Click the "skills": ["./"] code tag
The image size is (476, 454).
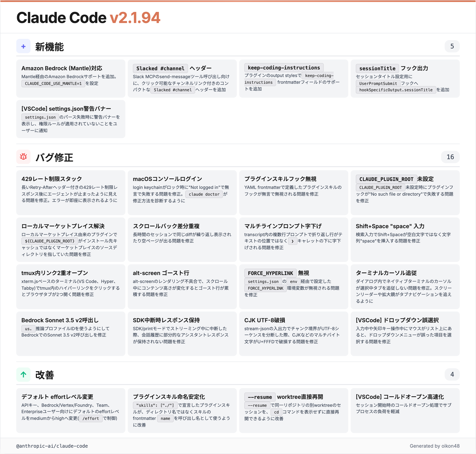(x=155, y=405)
